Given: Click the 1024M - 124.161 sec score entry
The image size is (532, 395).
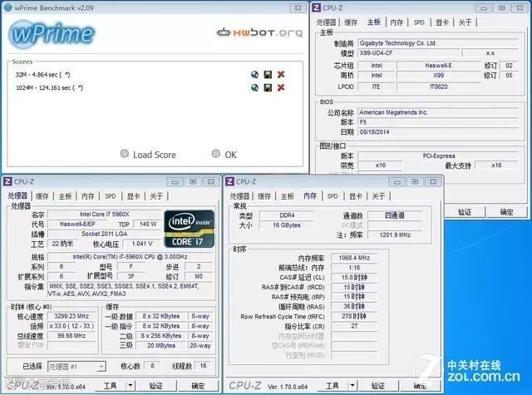Looking at the screenshot, I should [50, 88].
